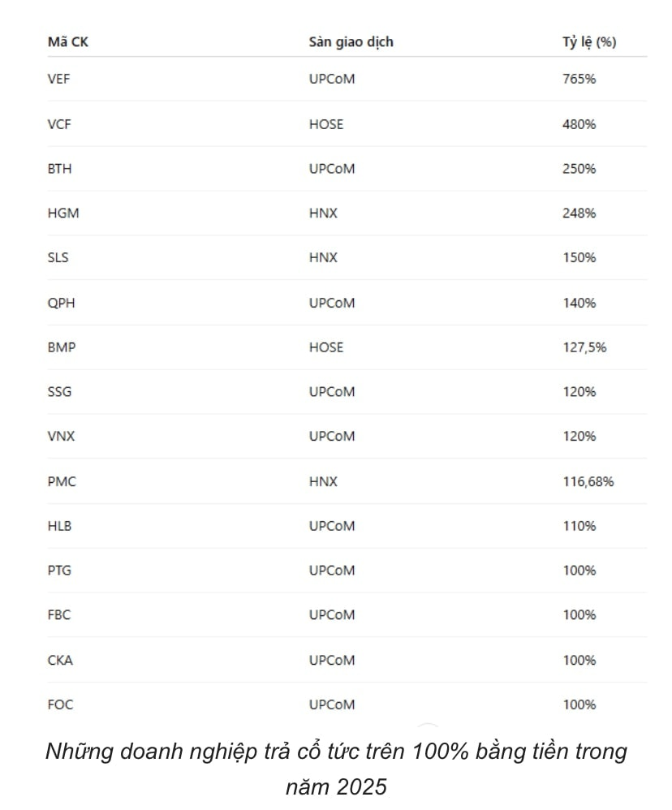This screenshot has width=672, height=810.
Task: Select the PMC ticker cell
Action: [62, 481]
